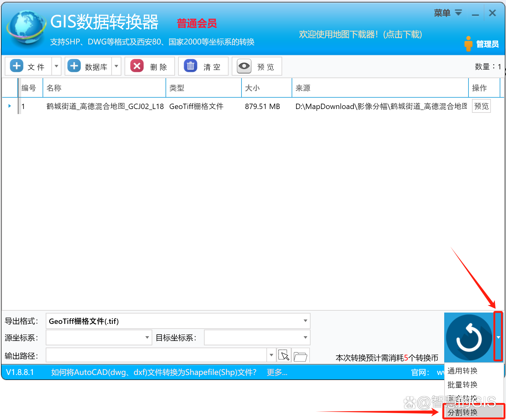This screenshot has height=420, width=506.
Task: Click the red X Delete button
Action: click(x=150, y=66)
